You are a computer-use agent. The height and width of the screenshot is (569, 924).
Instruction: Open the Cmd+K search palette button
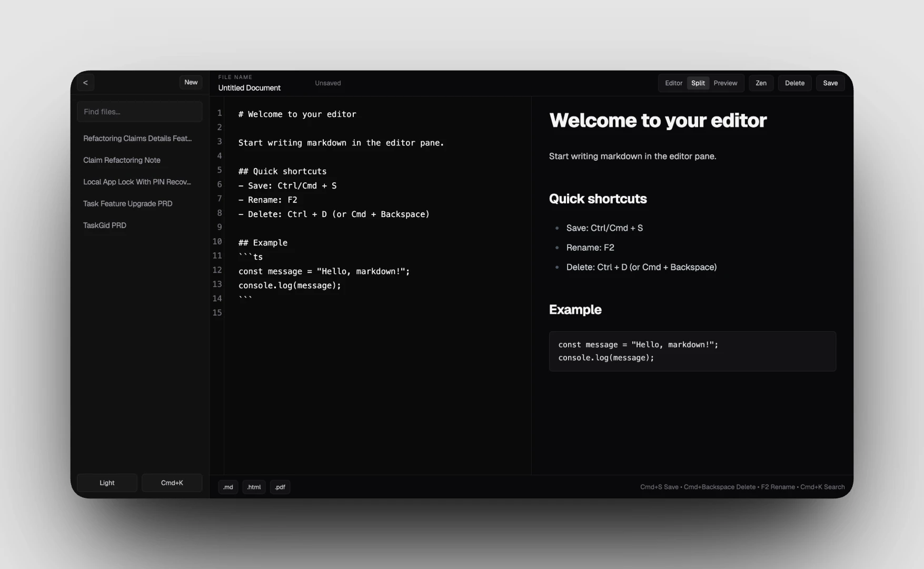[172, 483]
